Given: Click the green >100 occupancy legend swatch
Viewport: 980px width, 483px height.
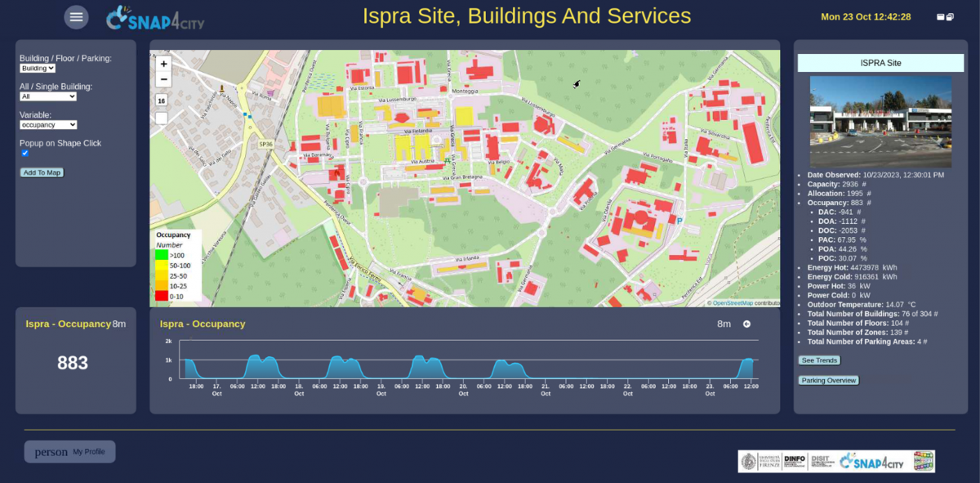Looking at the screenshot, I should 162,255.
